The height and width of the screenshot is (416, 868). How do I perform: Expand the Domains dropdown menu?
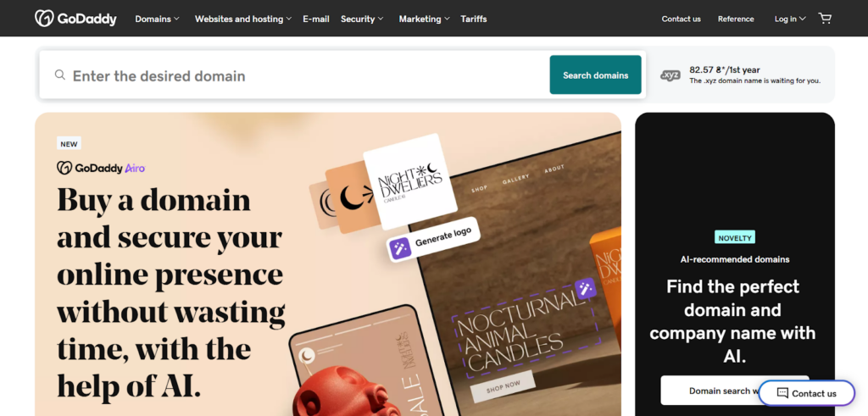157,19
